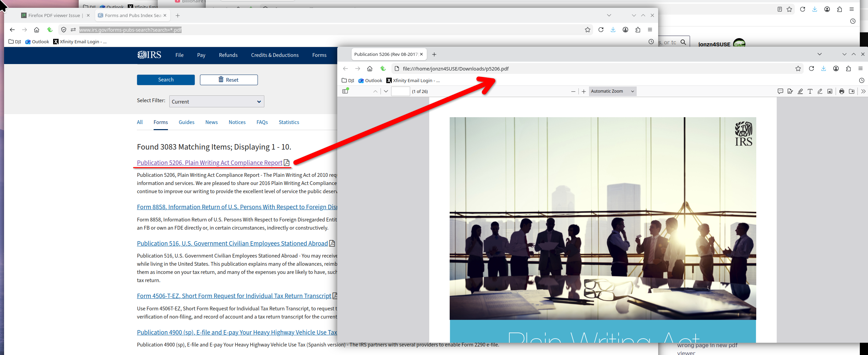
Task: List all tabs in the PDF window
Action: click(820, 54)
